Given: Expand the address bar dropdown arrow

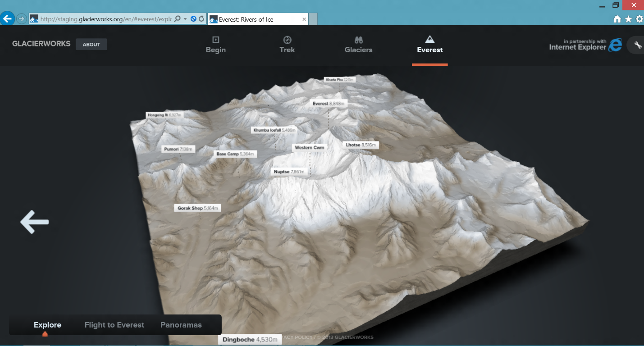Looking at the screenshot, I should click(x=185, y=19).
